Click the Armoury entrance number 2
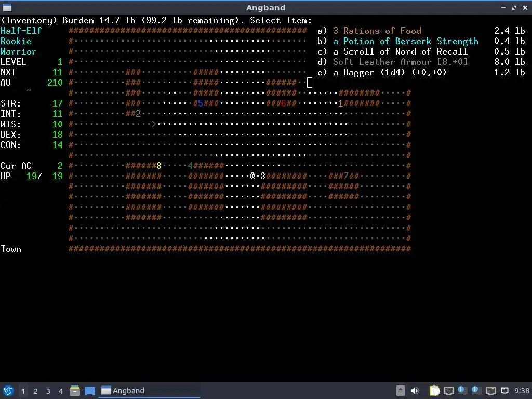 coord(138,114)
